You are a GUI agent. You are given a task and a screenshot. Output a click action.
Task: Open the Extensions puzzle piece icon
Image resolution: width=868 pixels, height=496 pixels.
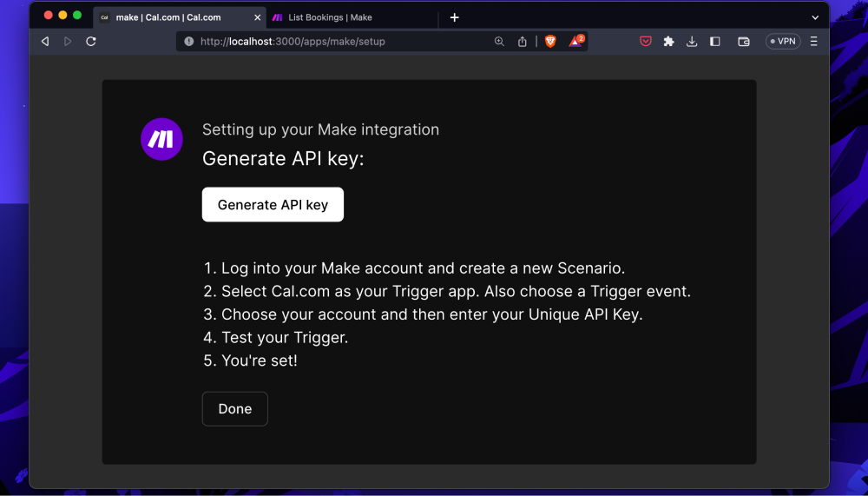[668, 41]
